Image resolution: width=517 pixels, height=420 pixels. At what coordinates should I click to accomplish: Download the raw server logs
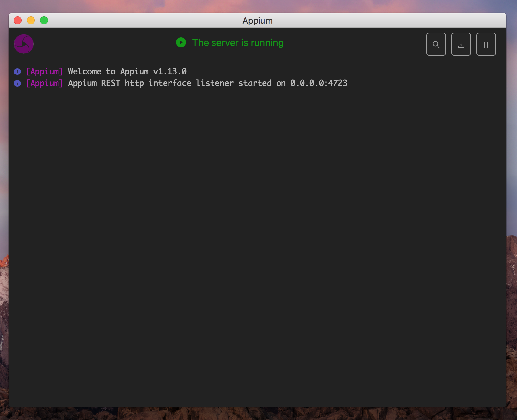[x=461, y=44]
